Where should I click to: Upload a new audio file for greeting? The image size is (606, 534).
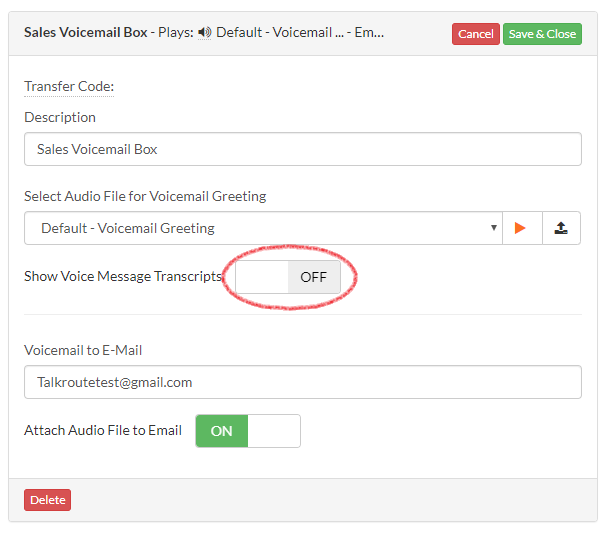561,228
